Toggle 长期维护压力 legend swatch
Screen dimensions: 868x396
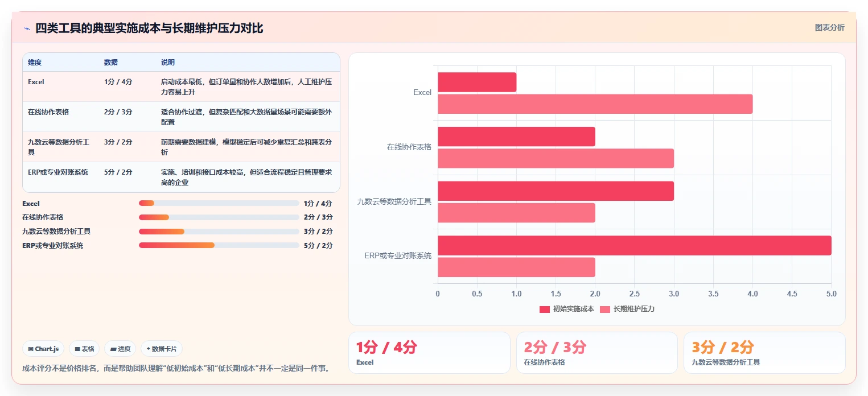pyautogui.click(x=605, y=309)
